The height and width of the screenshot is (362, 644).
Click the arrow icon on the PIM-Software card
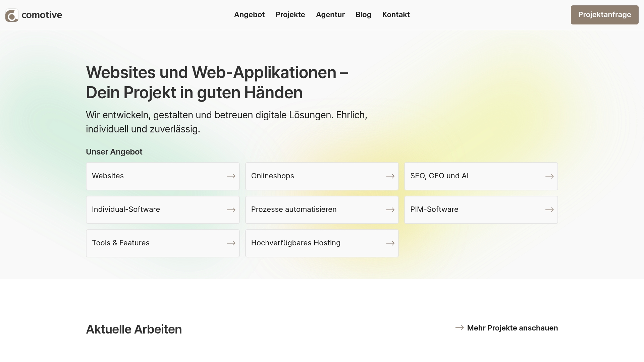pyautogui.click(x=549, y=209)
